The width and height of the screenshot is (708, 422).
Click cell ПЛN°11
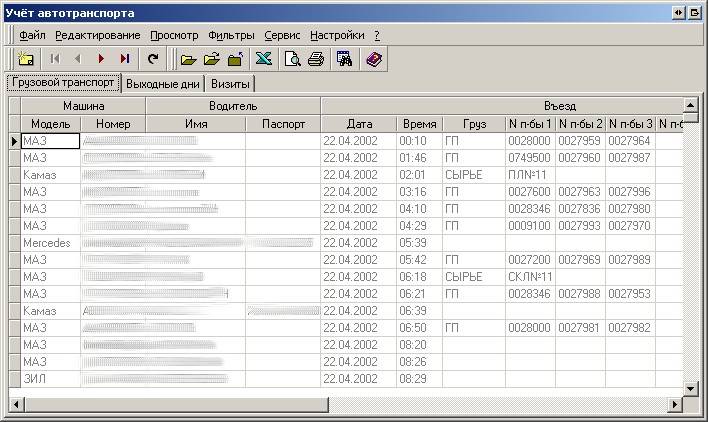point(531,175)
